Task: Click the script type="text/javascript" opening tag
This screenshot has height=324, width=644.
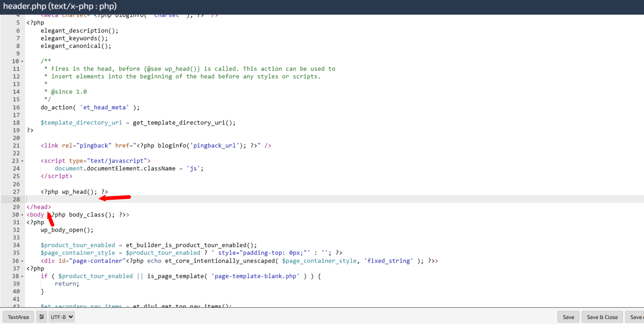Action: coord(96,161)
